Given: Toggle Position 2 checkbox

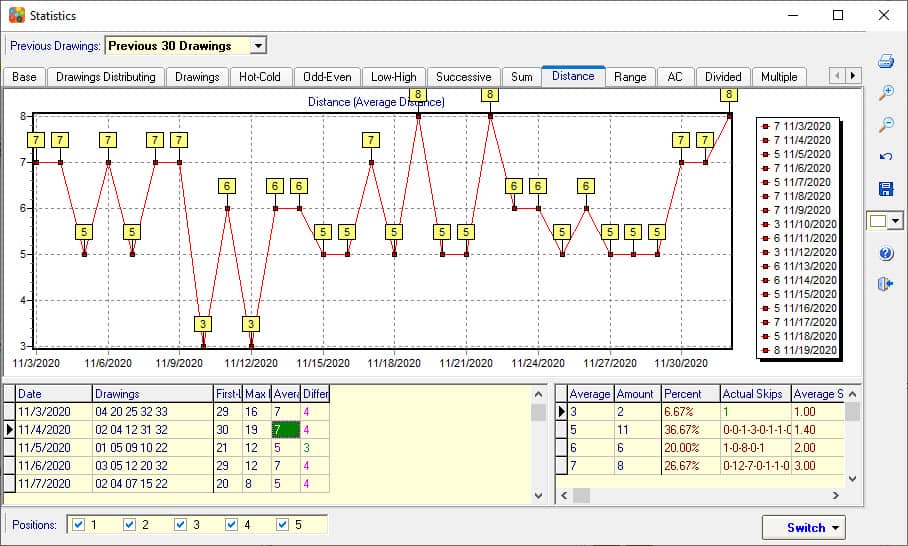Looking at the screenshot, I should tap(129, 525).
